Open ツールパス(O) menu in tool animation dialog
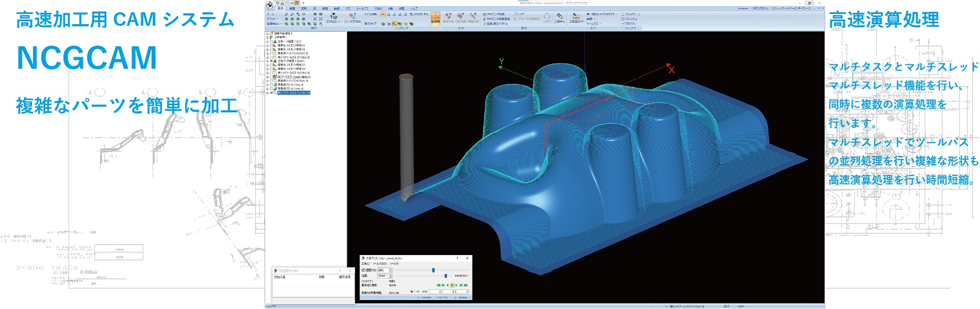The image size is (980, 309). tap(380, 264)
